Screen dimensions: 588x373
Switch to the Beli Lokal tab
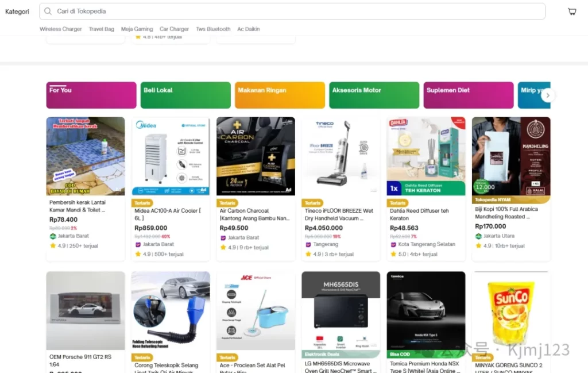click(185, 95)
